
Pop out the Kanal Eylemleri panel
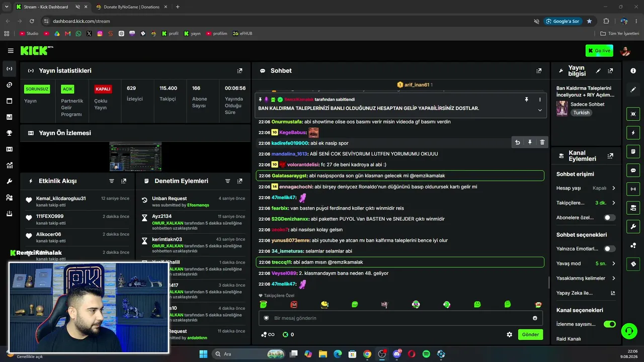(x=610, y=156)
